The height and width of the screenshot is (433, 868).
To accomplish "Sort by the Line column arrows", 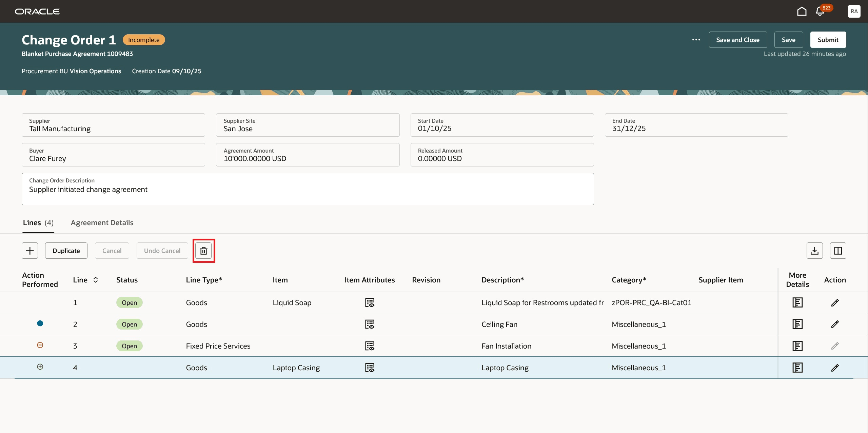I will click(96, 280).
